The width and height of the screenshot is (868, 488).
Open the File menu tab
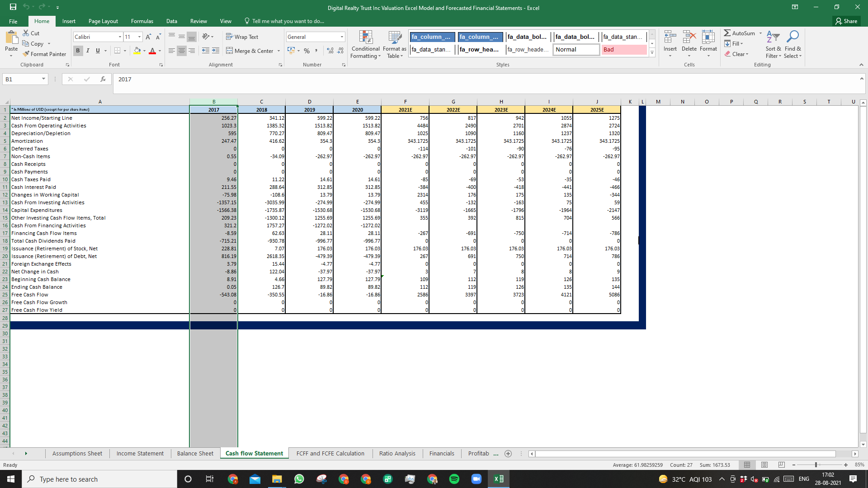pos(13,21)
